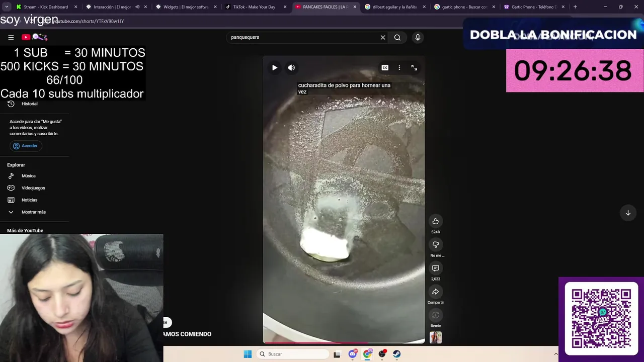Dislike the short
644x362 pixels.
(x=436, y=245)
